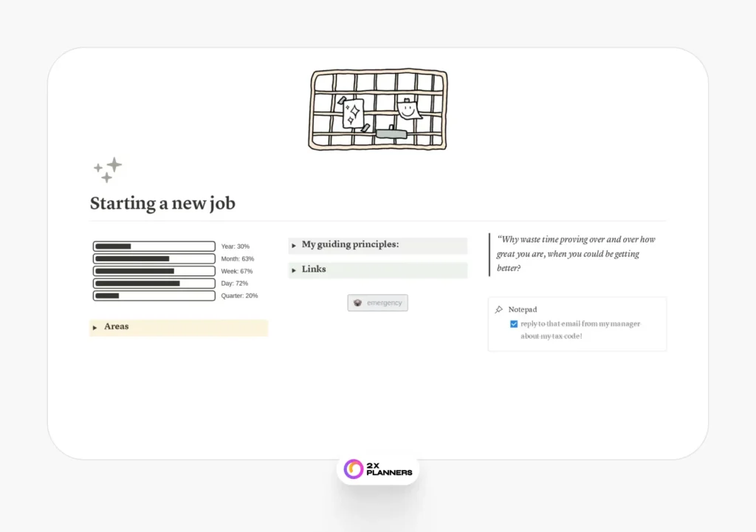Click the italic quote block text
The width and height of the screenshot is (756, 532).
(x=576, y=254)
